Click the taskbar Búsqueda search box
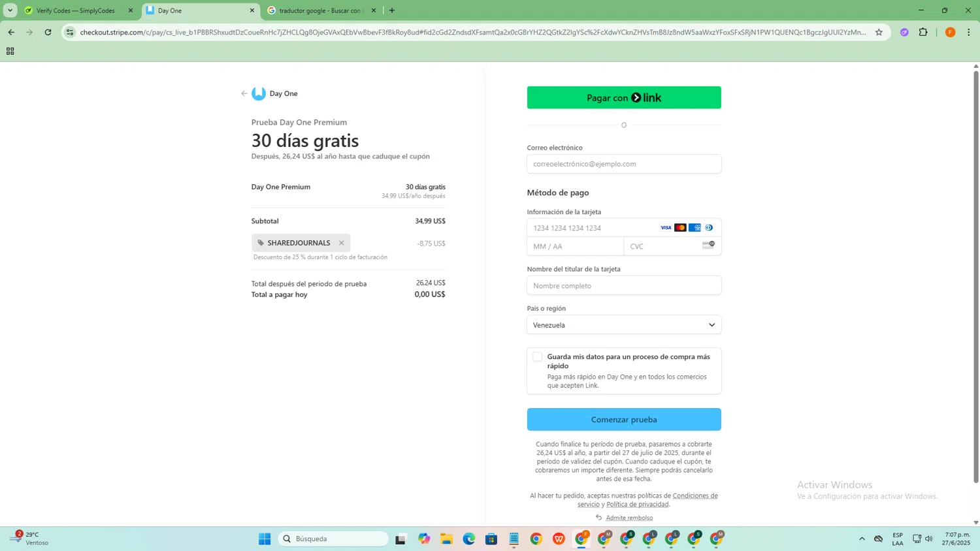Viewport: 980px width, 551px height. tap(333, 539)
